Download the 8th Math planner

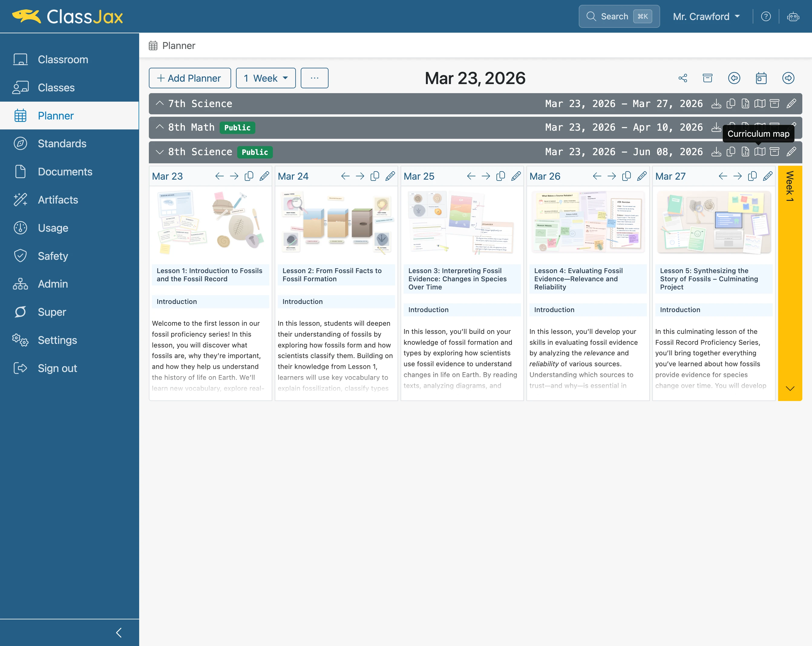(x=716, y=127)
